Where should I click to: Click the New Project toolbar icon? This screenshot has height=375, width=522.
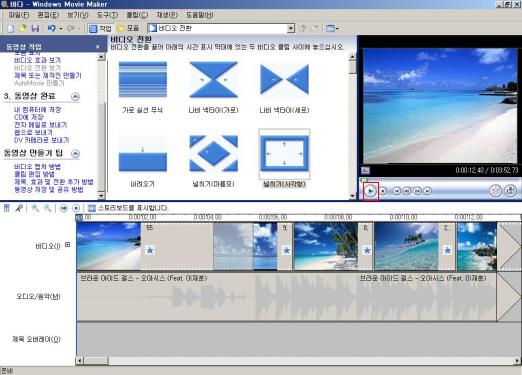[10, 28]
